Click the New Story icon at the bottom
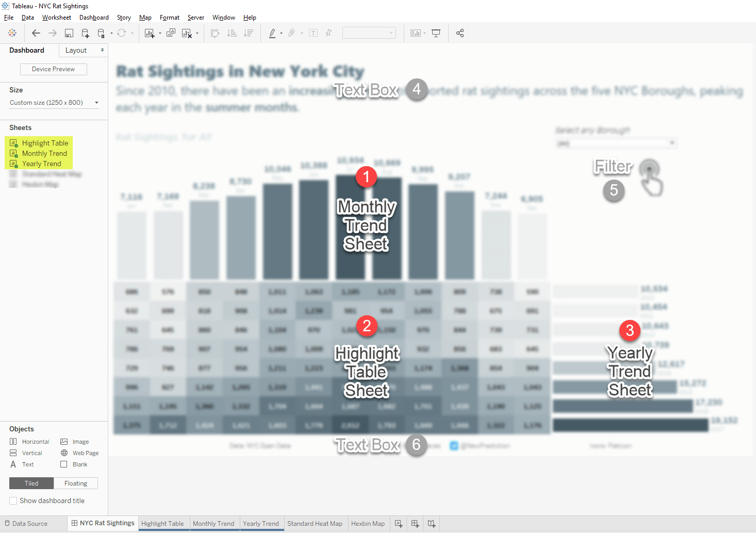This screenshot has height=533, width=756. tap(432, 523)
